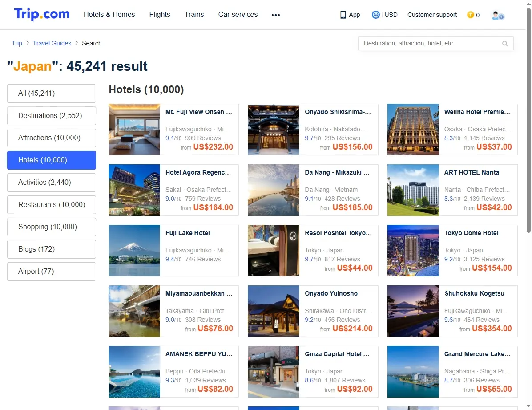Viewport: 532px width, 410px height.
Task: Select Blogs (172) filter
Action: tap(52, 249)
